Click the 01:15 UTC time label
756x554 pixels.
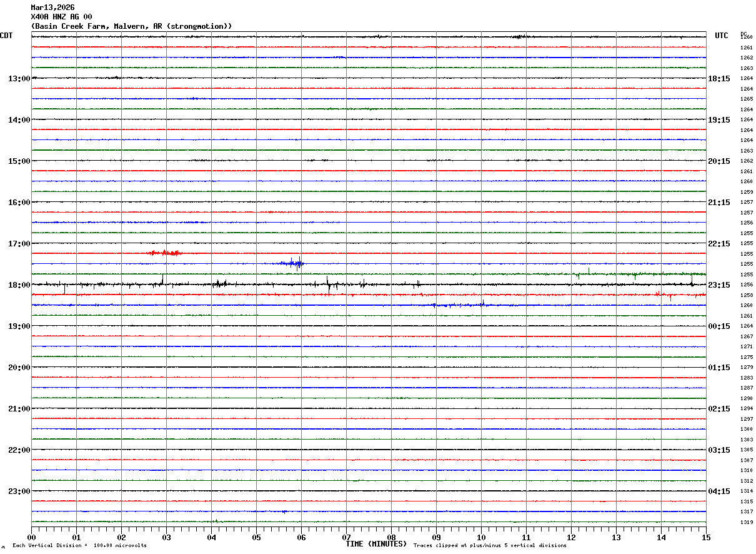click(719, 368)
